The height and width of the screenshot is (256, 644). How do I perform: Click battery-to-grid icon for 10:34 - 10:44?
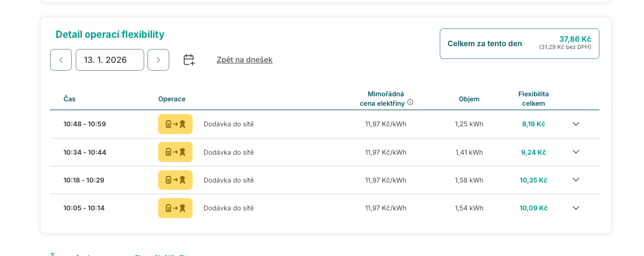tap(175, 152)
